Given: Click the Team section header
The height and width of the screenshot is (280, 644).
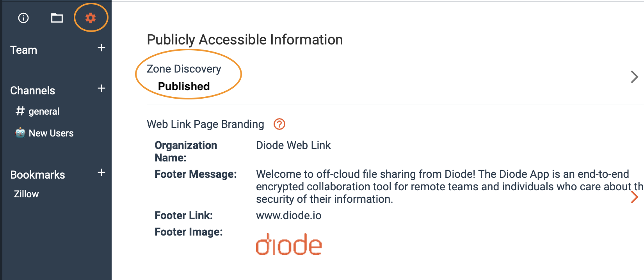Looking at the screenshot, I should [x=24, y=50].
